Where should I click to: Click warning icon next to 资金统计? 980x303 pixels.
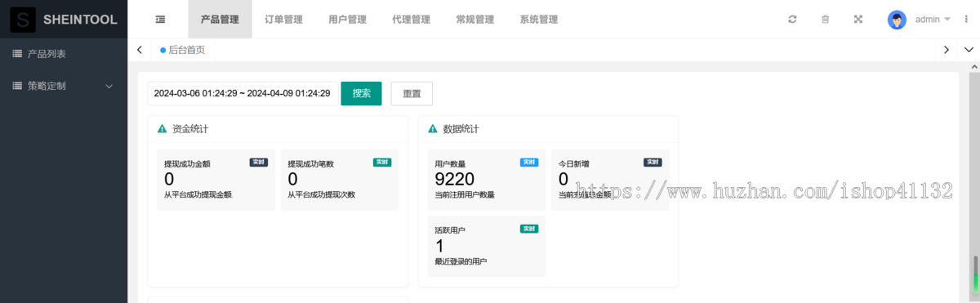(162, 129)
